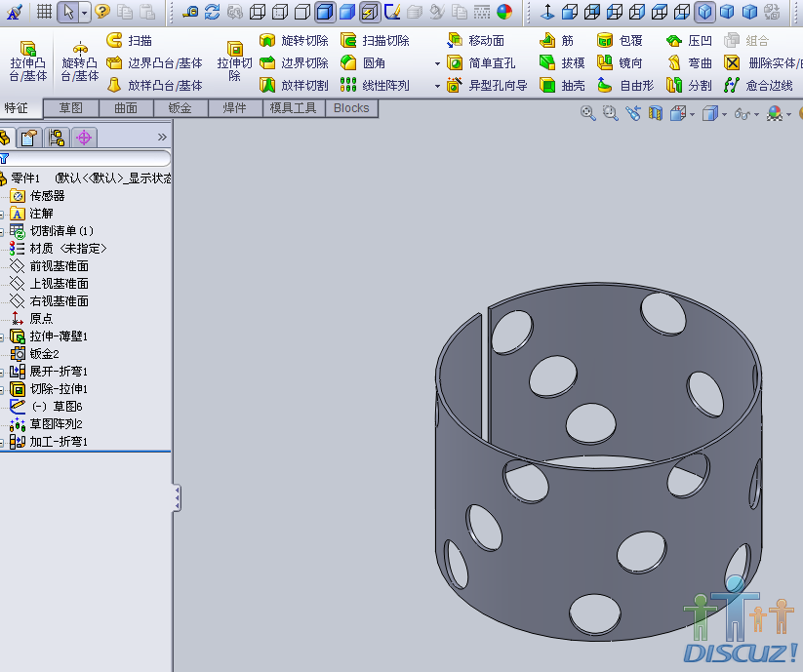Viewport: 803px width, 672px height.
Task: Open the PropertyManager panel tab
Action: click(28, 138)
